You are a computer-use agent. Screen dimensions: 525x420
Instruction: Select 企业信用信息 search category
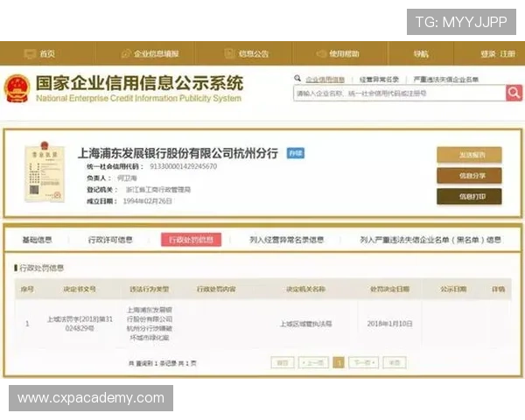click(325, 80)
